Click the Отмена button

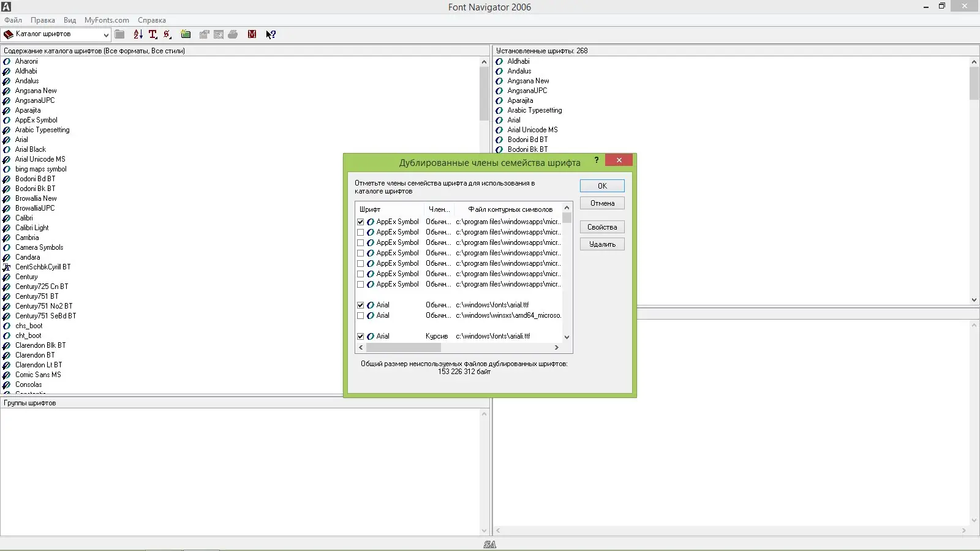(602, 203)
